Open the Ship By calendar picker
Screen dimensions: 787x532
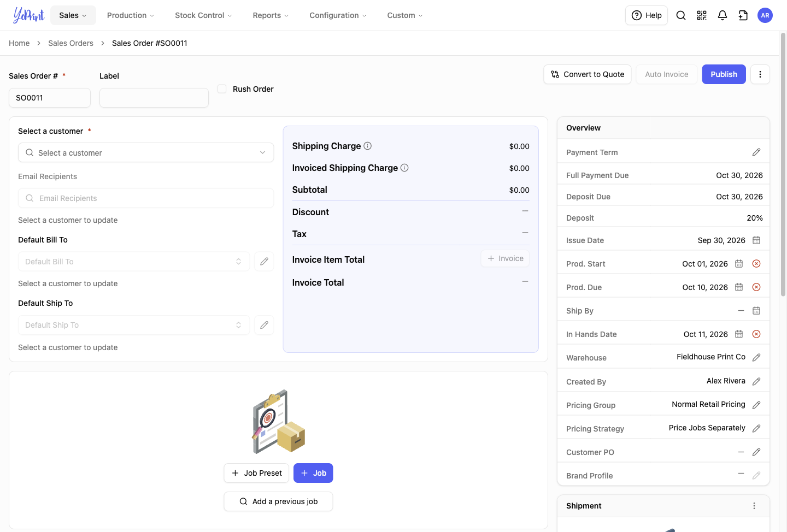click(x=756, y=311)
